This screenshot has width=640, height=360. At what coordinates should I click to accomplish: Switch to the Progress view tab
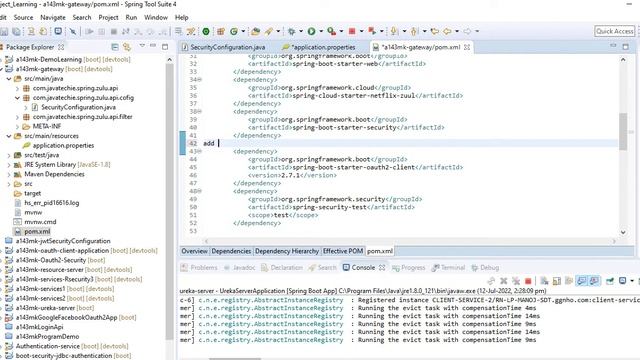click(x=408, y=268)
